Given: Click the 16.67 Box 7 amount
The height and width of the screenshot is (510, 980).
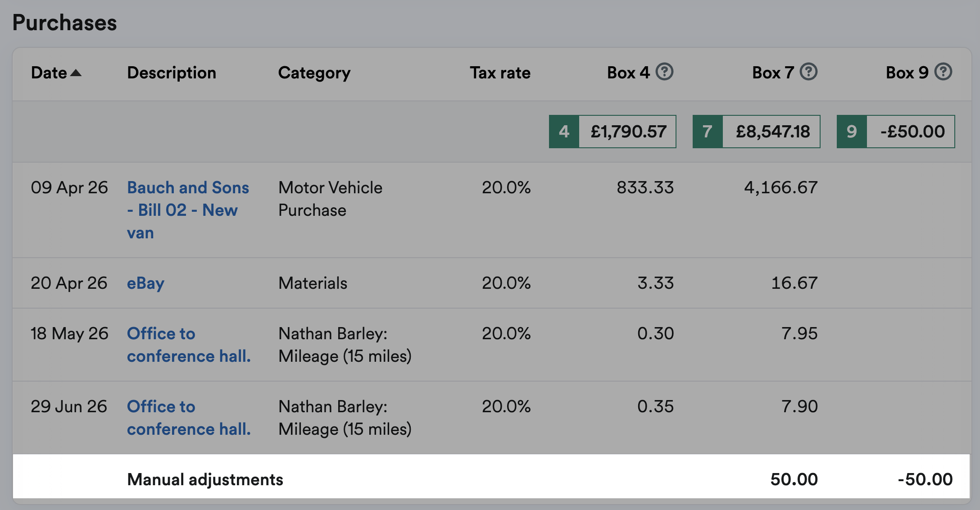Looking at the screenshot, I should [x=794, y=283].
